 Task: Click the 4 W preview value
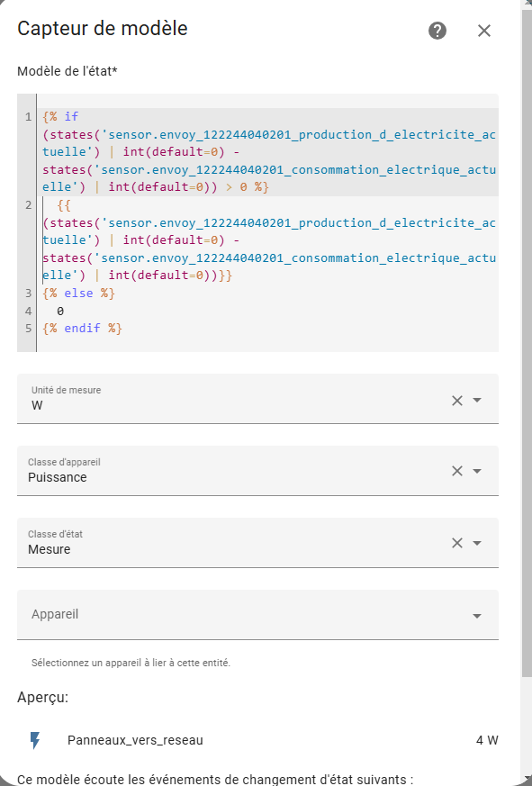pos(487,740)
